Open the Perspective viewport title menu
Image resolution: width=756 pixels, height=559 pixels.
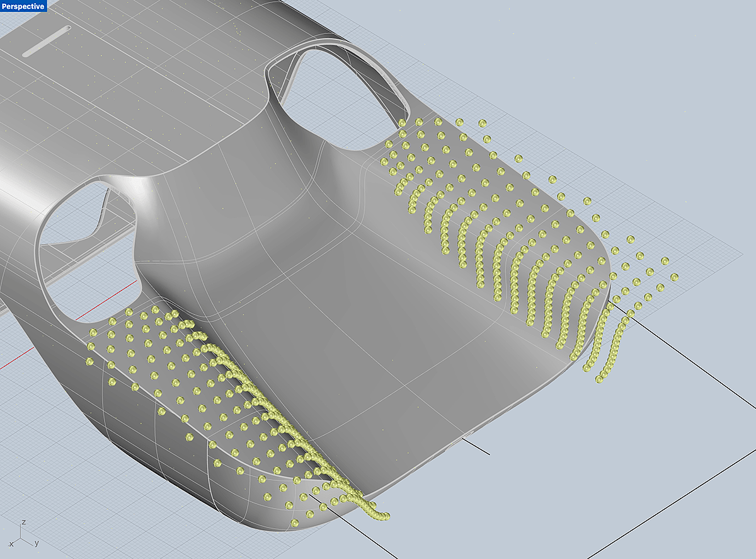23,6
